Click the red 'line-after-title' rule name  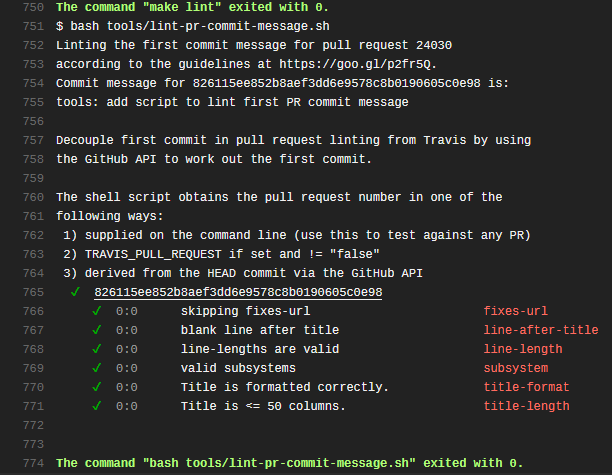tap(540, 330)
